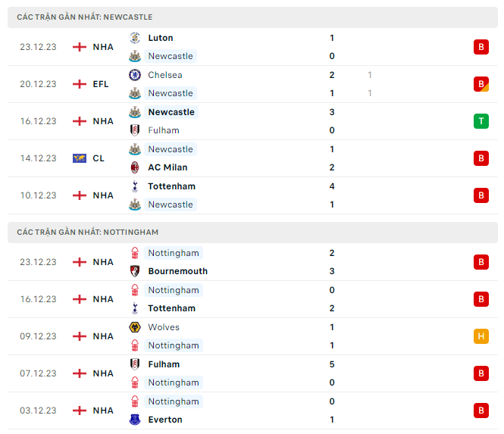Click Fulham's score of 5
Viewport: 504px width, 434px height.
pos(332,364)
